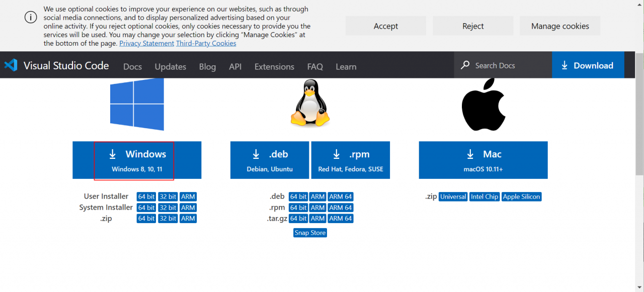The height and width of the screenshot is (292, 644).
Task: Open the Docs menu item
Action: tap(132, 66)
